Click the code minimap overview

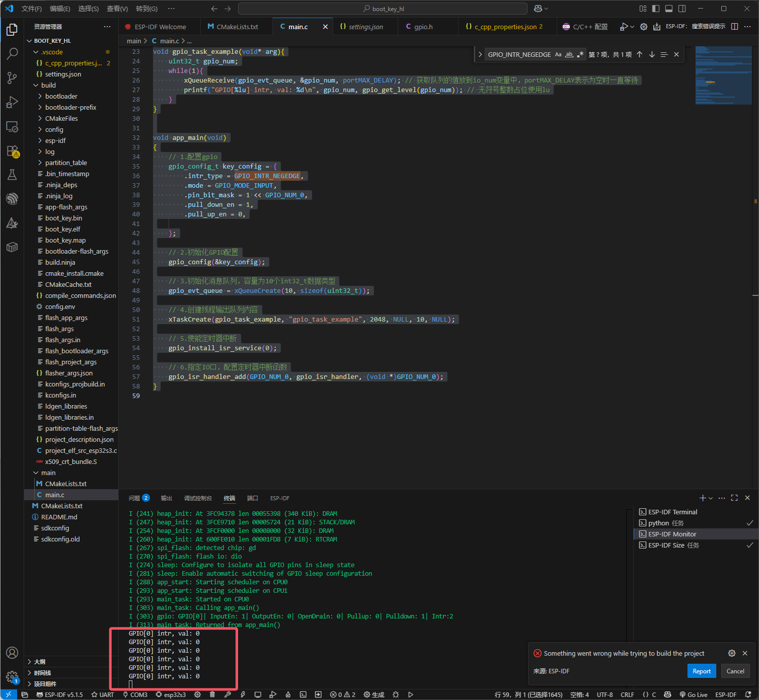pos(723,75)
